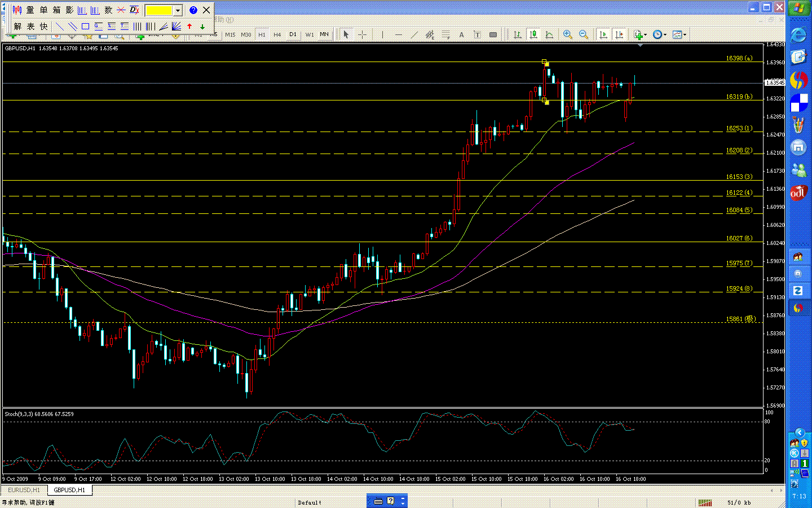Click the crossed-out D icon
Image resolution: width=812 pixels, height=508 pixels.
134,10
